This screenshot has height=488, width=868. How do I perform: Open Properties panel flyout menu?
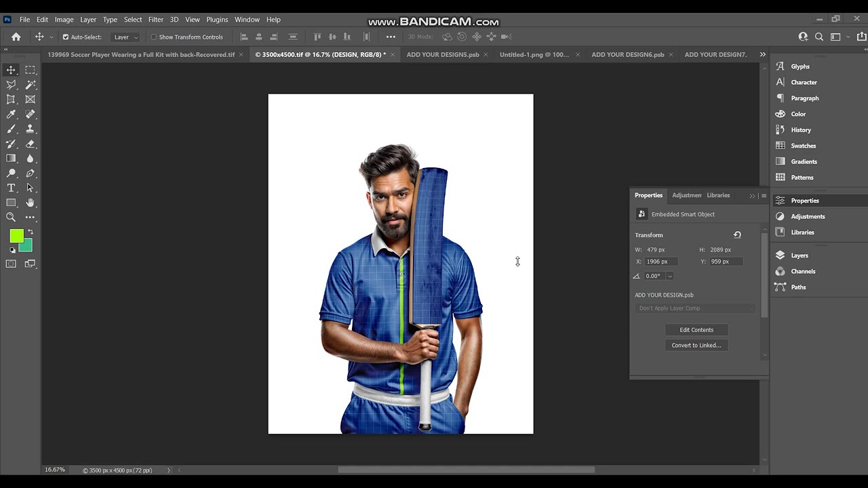(x=764, y=196)
